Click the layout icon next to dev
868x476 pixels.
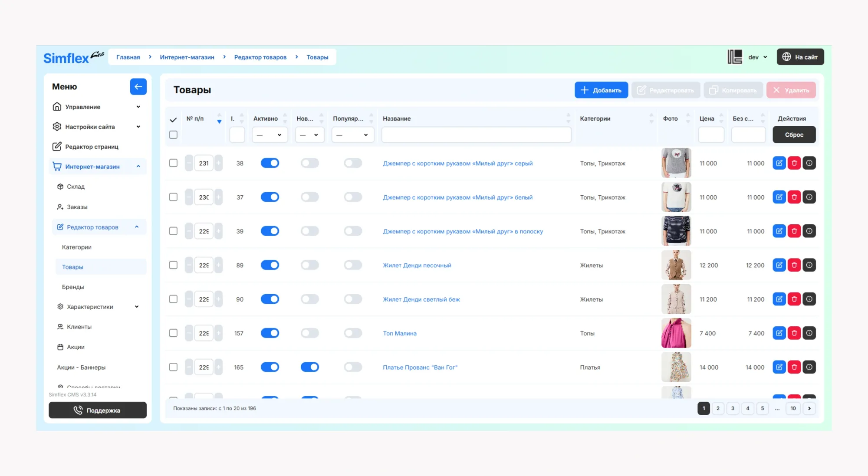tap(735, 57)
